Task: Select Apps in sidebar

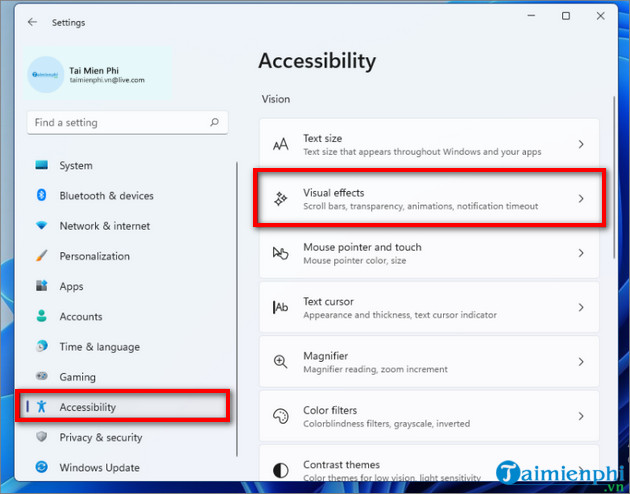Action: 128,286
